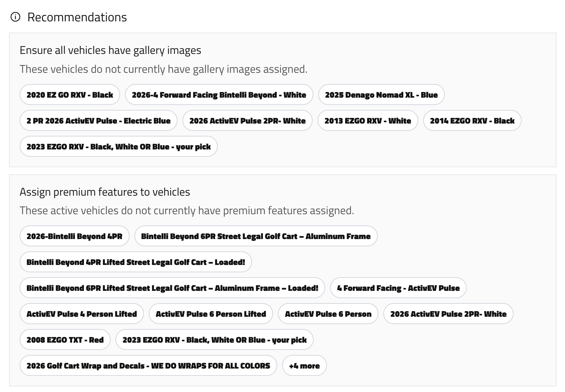Open 2023 EZGO RXV your pick in gallery images section
The width and height of the screenshot is (565, 392).
tap(118, 146)
